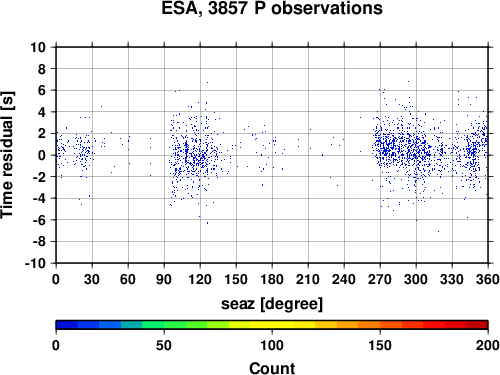
Task: Click the y-axis tick label '-6'
Action: (x=39, y=220)
